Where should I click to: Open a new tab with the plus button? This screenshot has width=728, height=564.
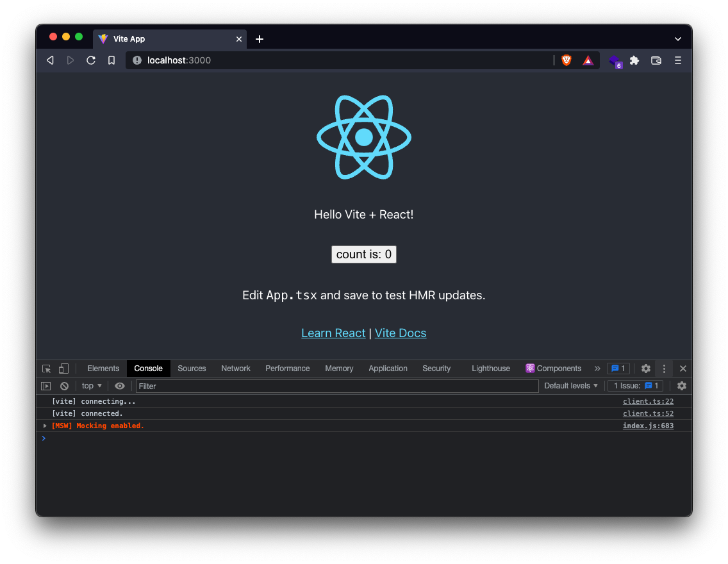tap(260, 39)
